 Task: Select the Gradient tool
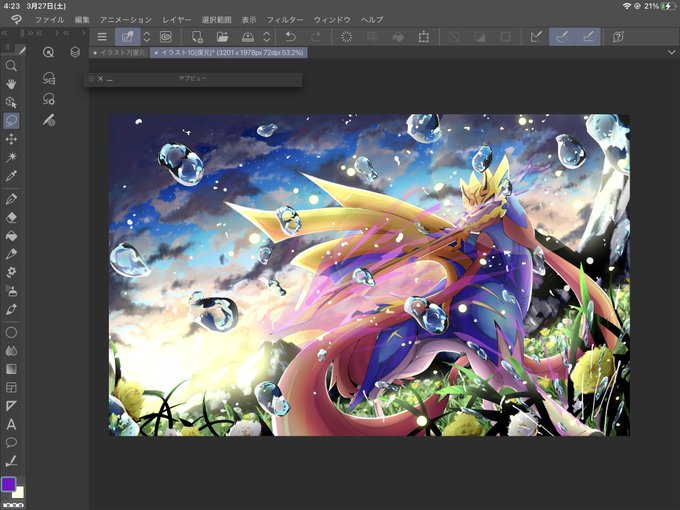[x=11, y=369]
